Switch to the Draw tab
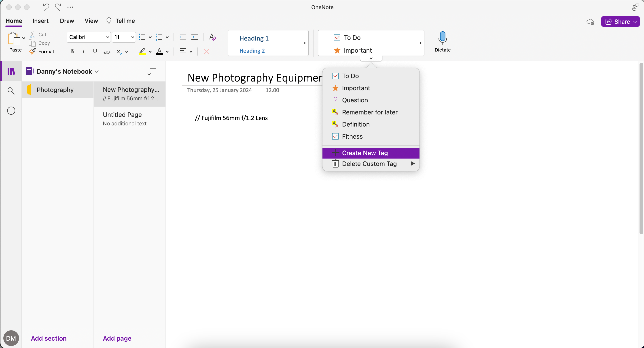The image size is (644, 348). tap(67, 21)
